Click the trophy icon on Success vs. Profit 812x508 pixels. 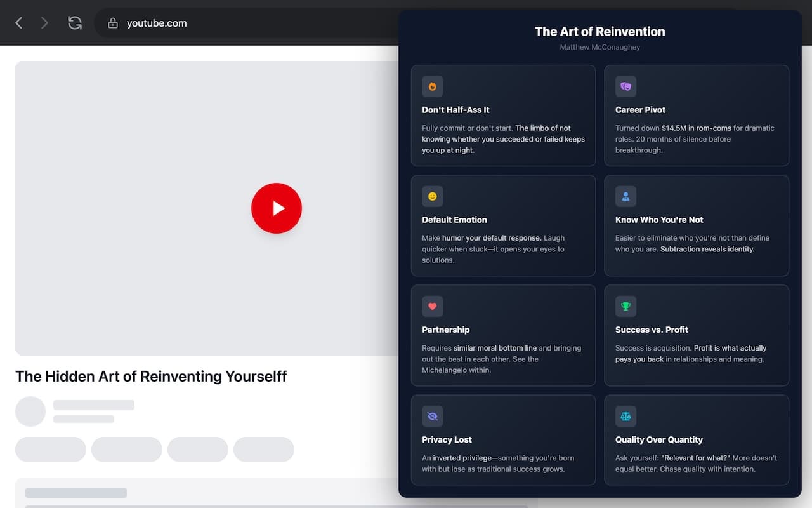click(x=625, y=306)
